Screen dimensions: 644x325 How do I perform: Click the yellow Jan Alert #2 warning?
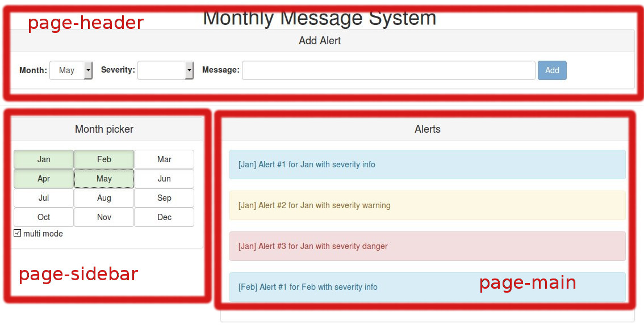[427, 205]
